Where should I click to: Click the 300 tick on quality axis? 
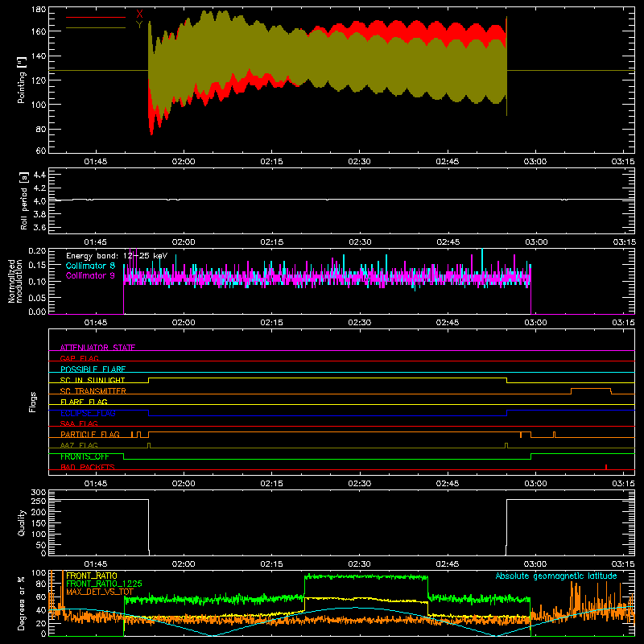pos(39,493)
